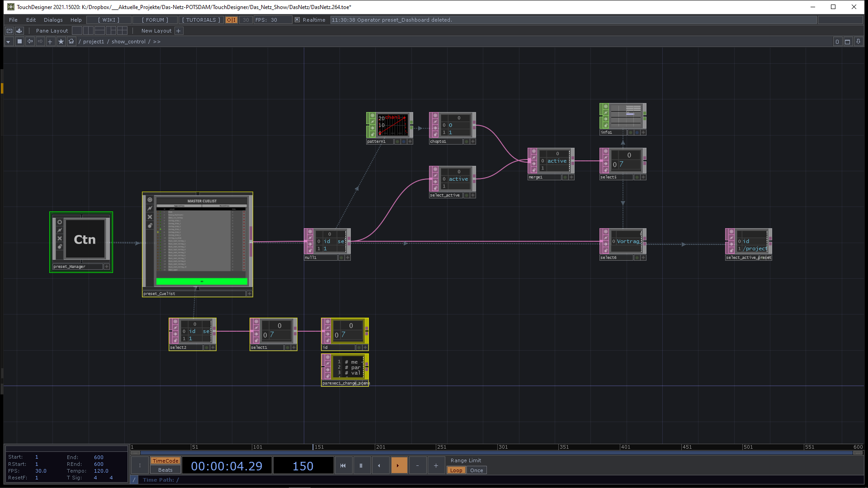Select the select_active_preset node

point(749,244)
